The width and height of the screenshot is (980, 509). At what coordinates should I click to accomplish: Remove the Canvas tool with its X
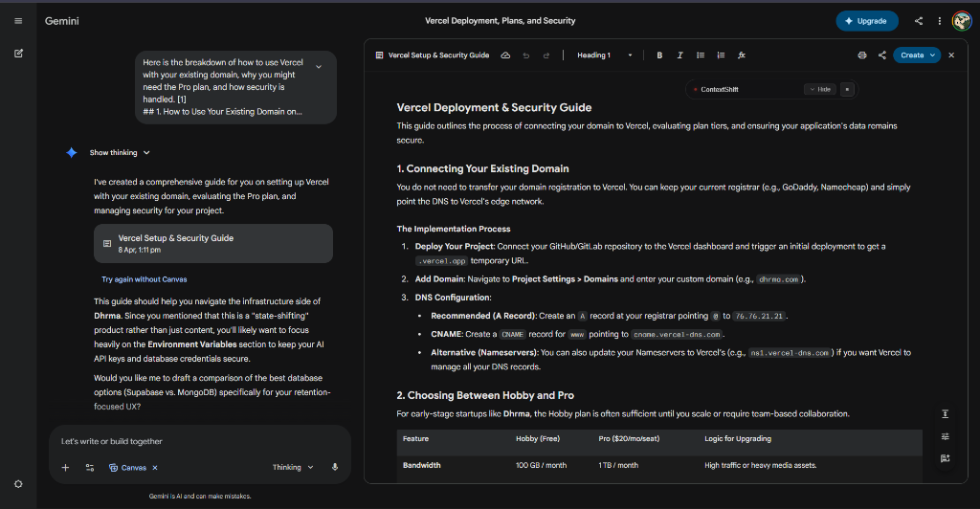[x=155, y=467]
